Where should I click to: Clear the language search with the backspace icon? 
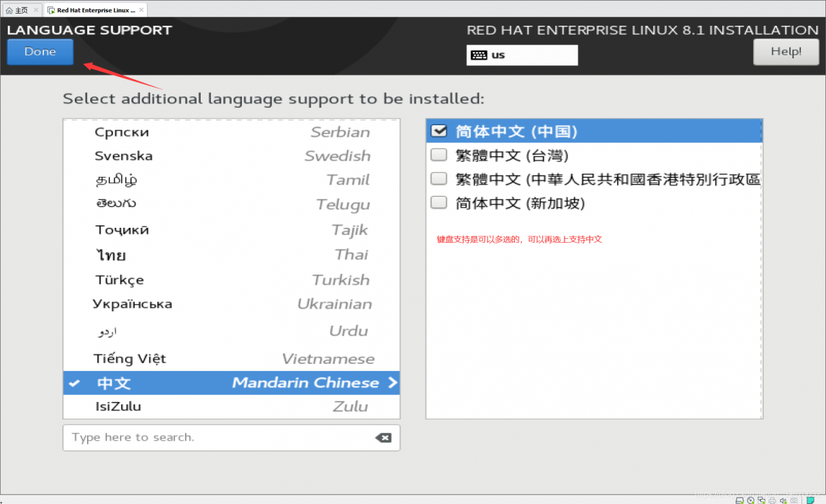pyautogui.click(x=383, y=438)
